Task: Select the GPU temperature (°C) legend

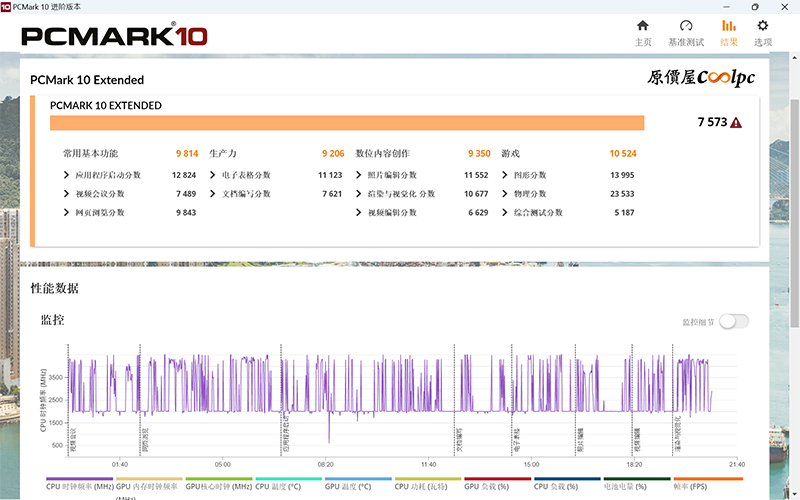Action: [x=358, y=484]
